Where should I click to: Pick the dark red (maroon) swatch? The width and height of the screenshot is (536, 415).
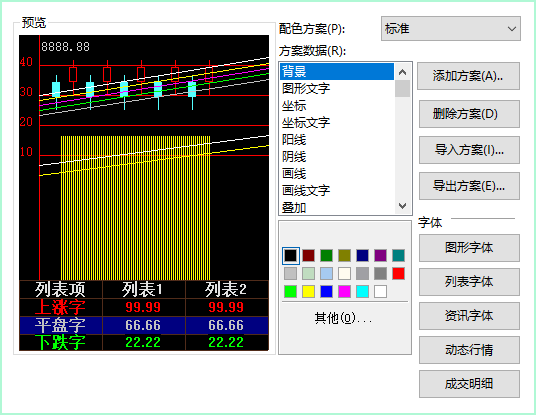(308, 255)
